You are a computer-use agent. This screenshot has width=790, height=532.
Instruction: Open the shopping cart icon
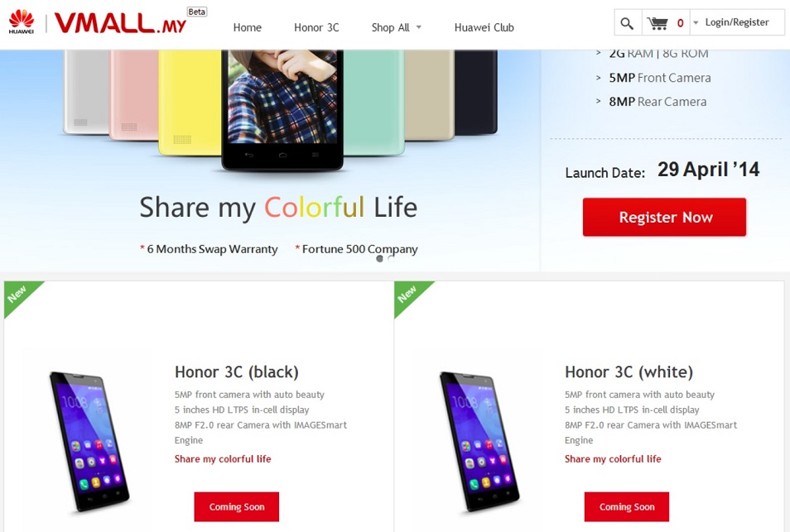pyautogui.click(x=658, y=23)
